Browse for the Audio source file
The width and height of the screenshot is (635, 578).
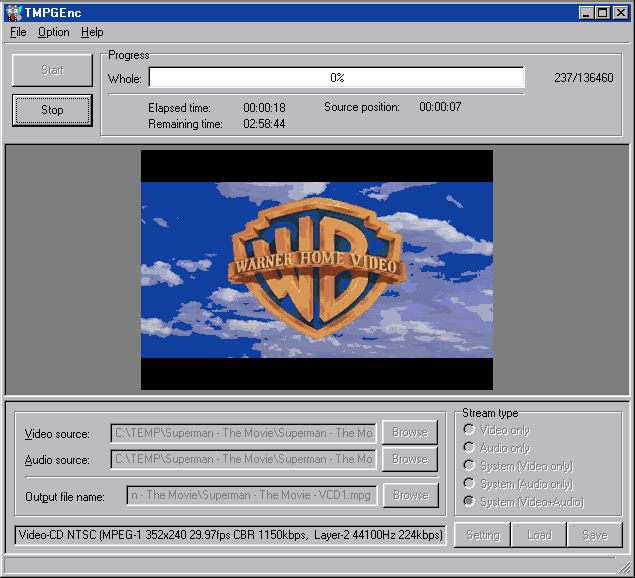[409, 459]
